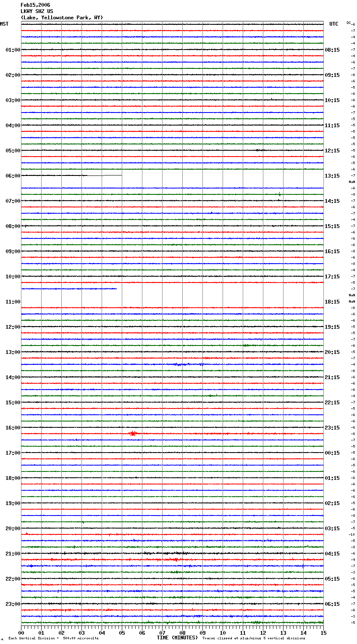Select the 10:00 MST time label

tap(13, 277)
